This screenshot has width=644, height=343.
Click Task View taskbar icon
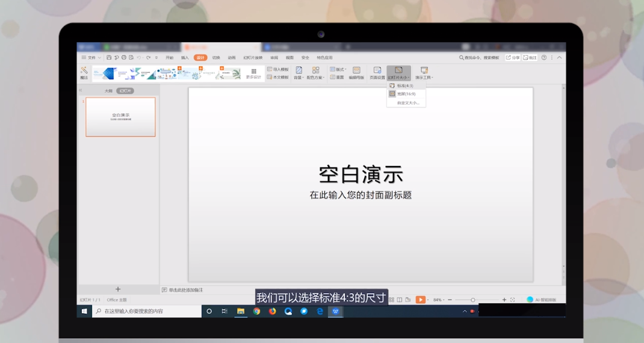click(224, 311)
